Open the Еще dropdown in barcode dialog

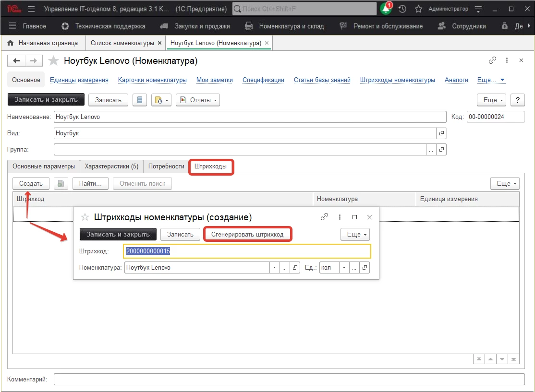[x=355, y=234]
